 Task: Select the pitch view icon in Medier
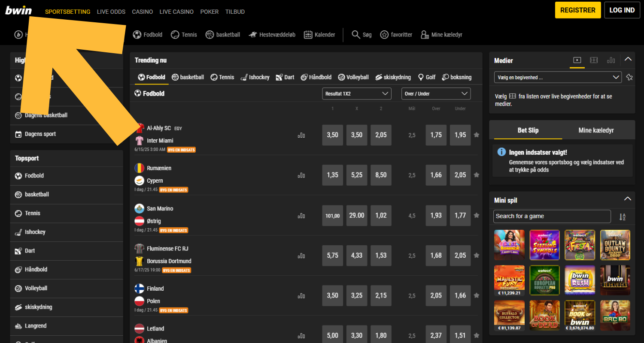point(594,60)
